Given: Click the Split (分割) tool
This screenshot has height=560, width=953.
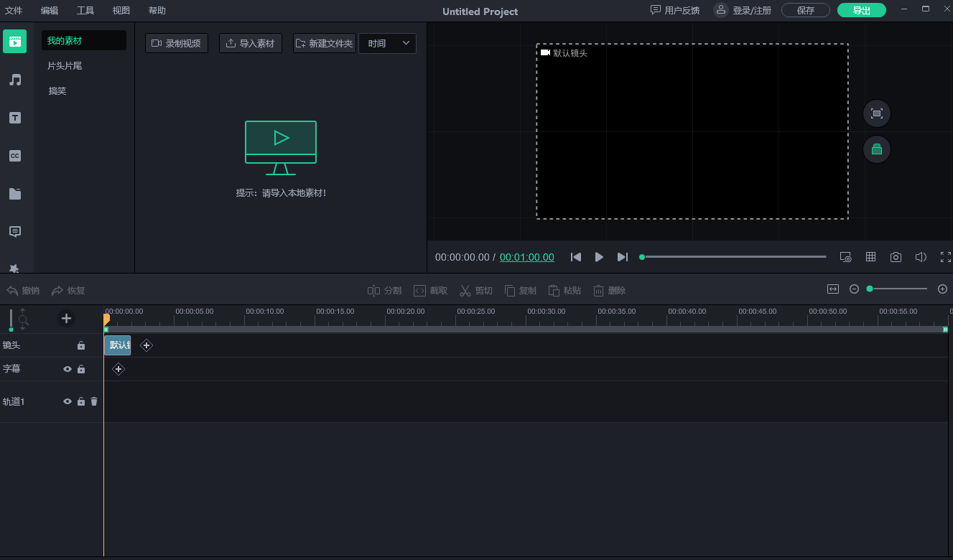Looking at the screenshot, I should 384,291.
